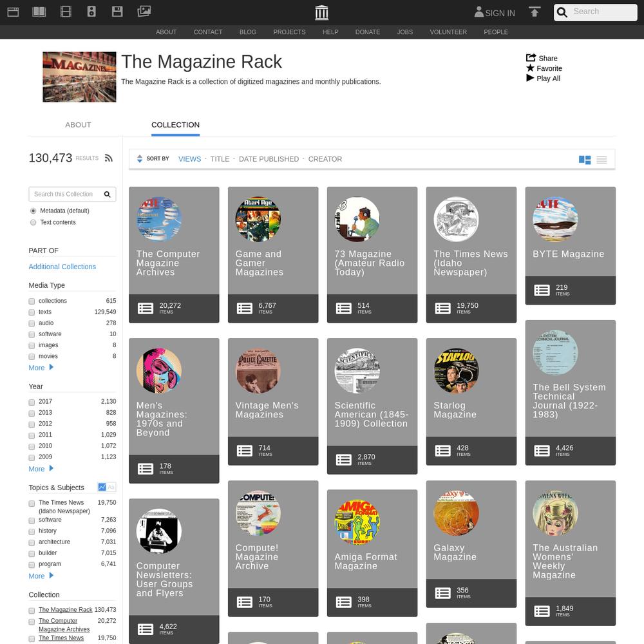Open the PEOPLE nav link
The width and height of the screenshot is (644, 644).
(x=496, y=32)
